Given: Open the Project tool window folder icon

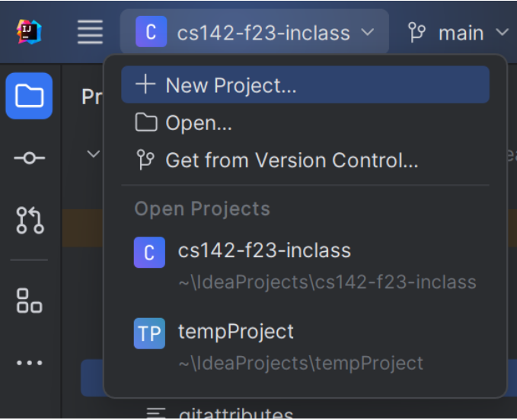Looking at the screenshot, I should click(x=29, y=96).
